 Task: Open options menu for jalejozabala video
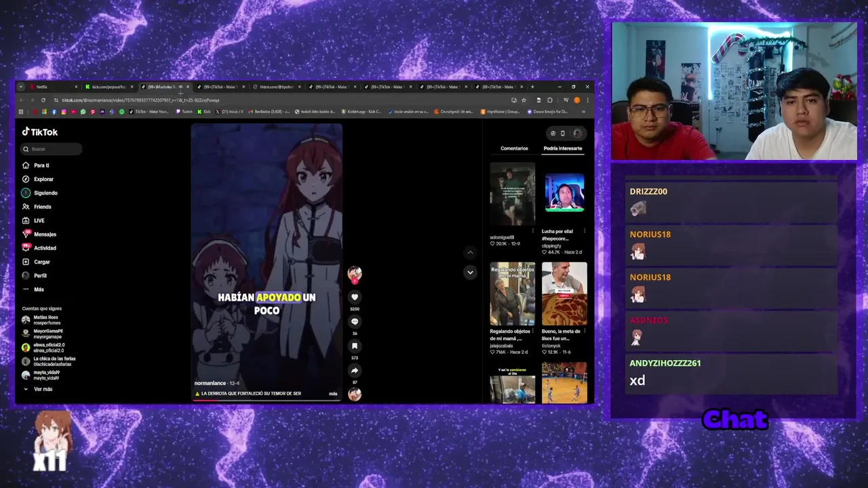pos(533,332)
